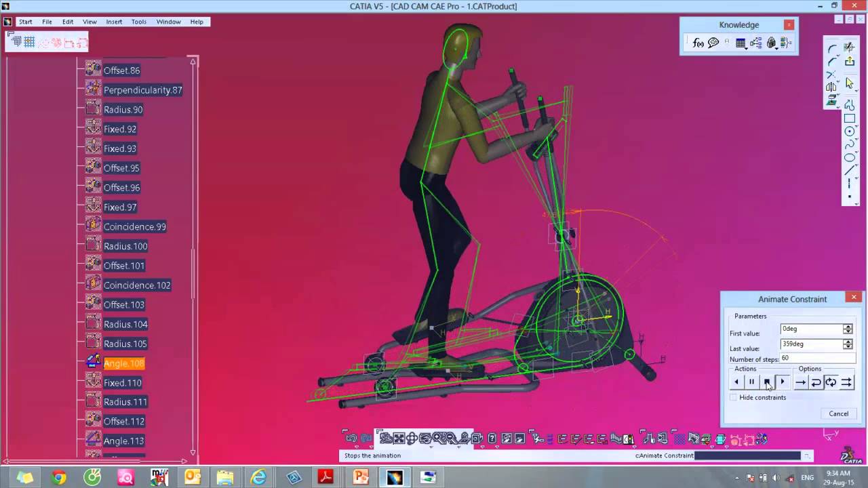Click the Number of steps field

[x=817, y=359]
